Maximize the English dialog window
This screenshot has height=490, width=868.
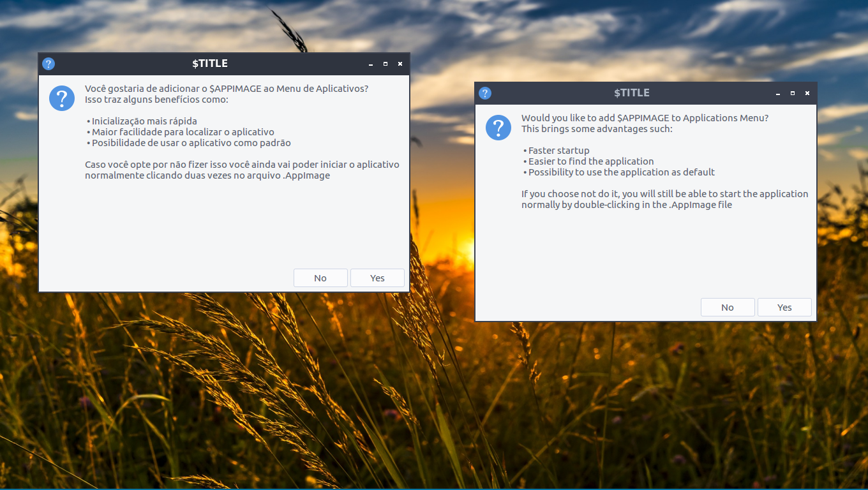793,93
